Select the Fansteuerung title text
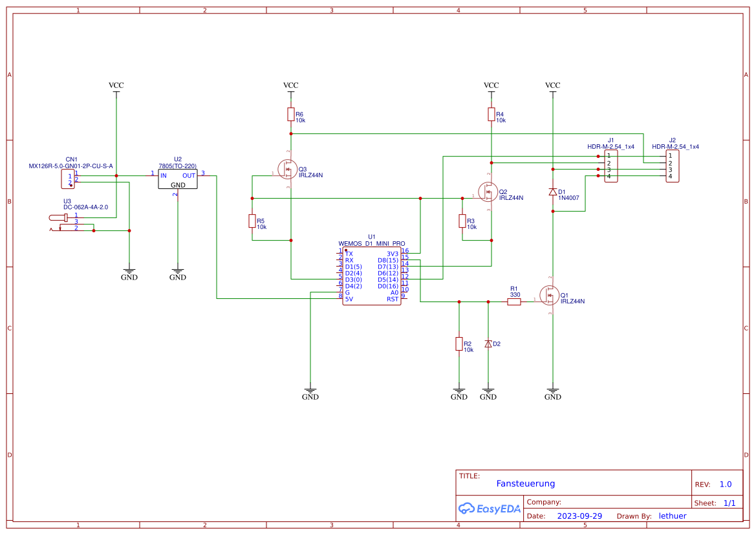This screenshot has height=535, width=756. pos(525,483)
